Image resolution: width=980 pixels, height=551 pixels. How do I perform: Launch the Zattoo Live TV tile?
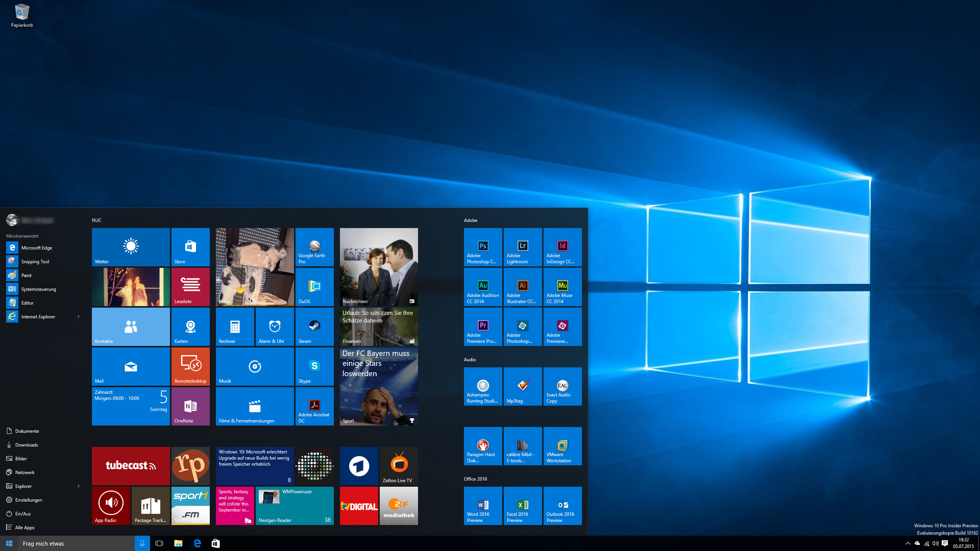click(399, 466)
